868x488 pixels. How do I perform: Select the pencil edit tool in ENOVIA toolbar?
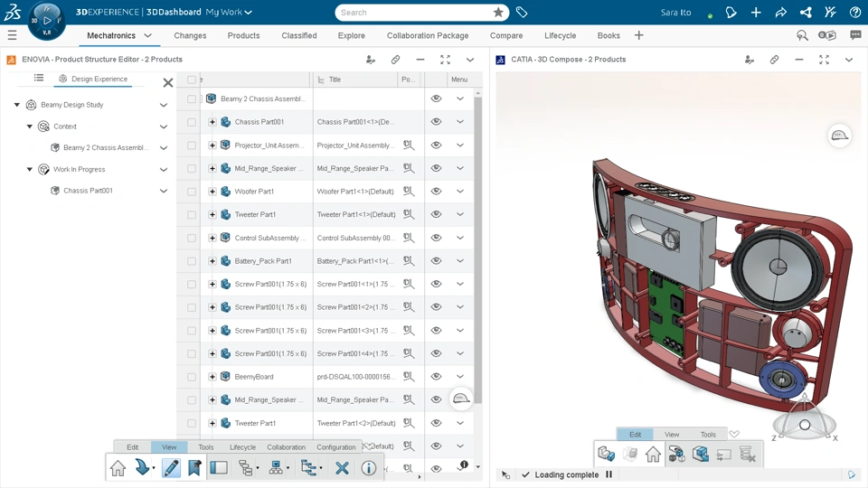171,468
